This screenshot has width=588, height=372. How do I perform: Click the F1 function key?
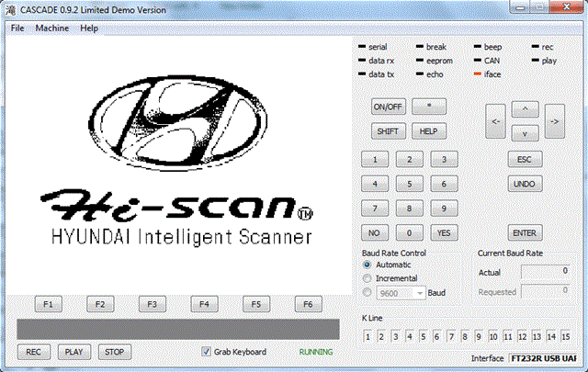tap(49, 304)
